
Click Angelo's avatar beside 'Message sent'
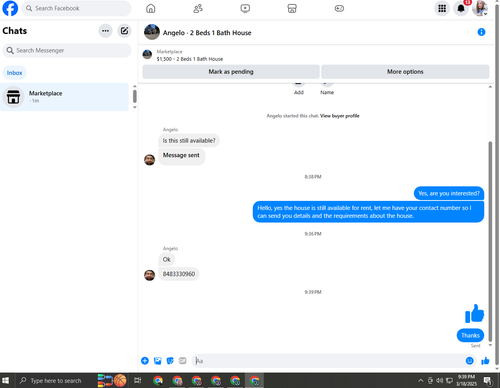click(149, 160)
